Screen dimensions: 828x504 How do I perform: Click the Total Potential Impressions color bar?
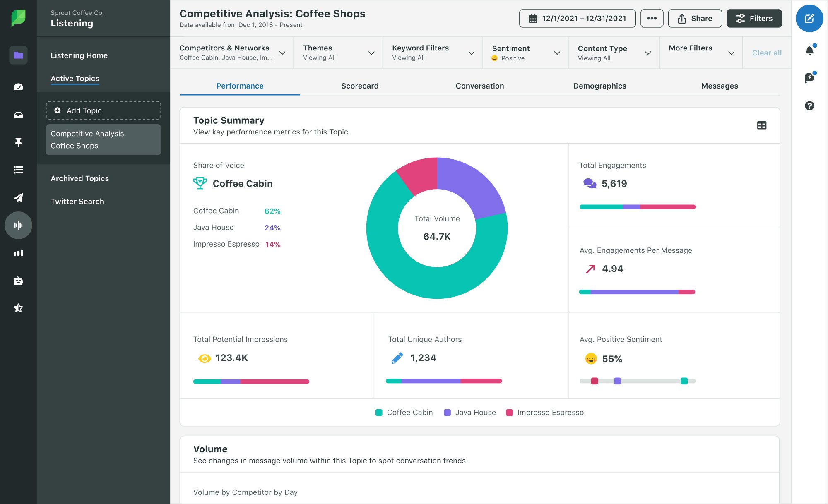[x=251, y=382]
